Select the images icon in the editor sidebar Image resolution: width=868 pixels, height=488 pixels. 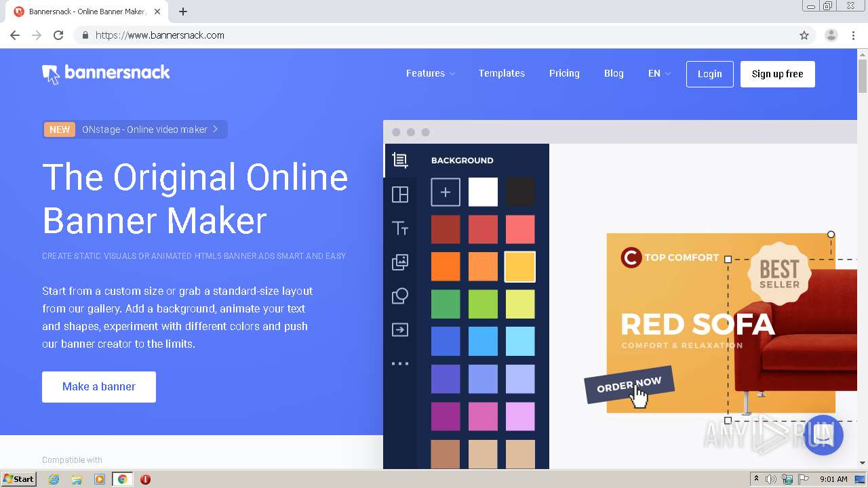click(400, 262)
